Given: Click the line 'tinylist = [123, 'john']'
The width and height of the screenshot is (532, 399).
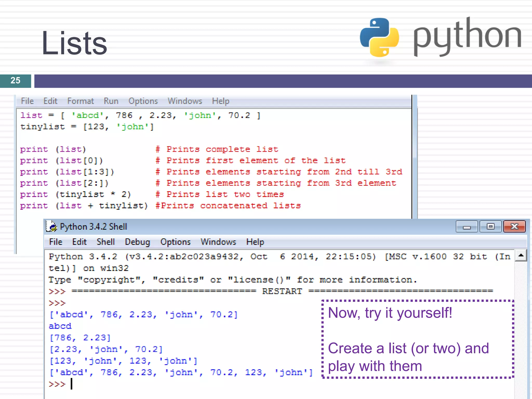Looking at the screenshot, I should [x=87, y=127].
